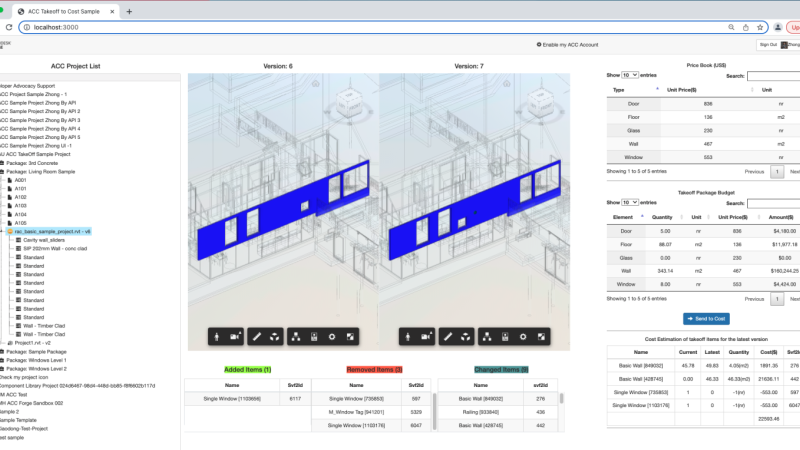Click the view cube in Version 6 viewer
Viewport: 800px width, 450px height.
pos(349,104)
